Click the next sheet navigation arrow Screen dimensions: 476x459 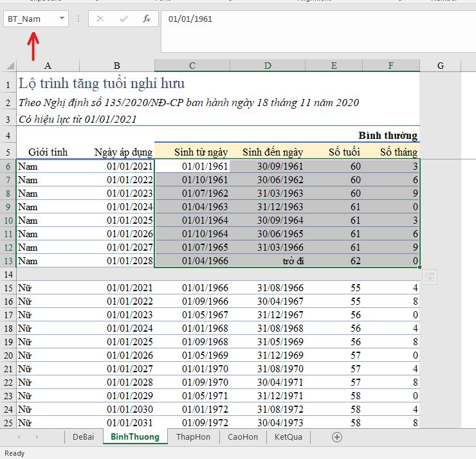(37, 437)
